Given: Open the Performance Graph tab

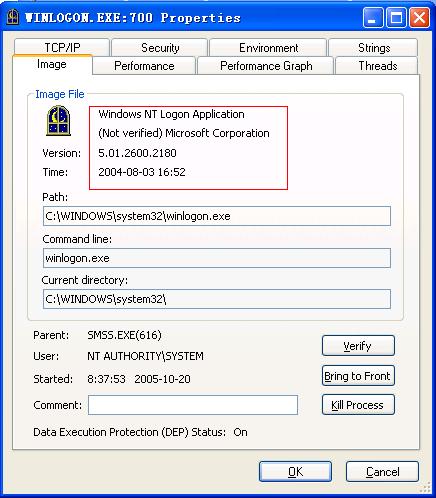Looking at the screenshot, I should coord(266,66).
